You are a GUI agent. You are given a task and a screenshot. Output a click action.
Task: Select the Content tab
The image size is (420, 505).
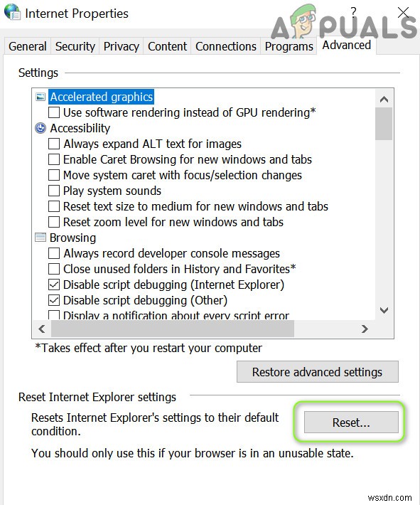click(x=167, y=46)
